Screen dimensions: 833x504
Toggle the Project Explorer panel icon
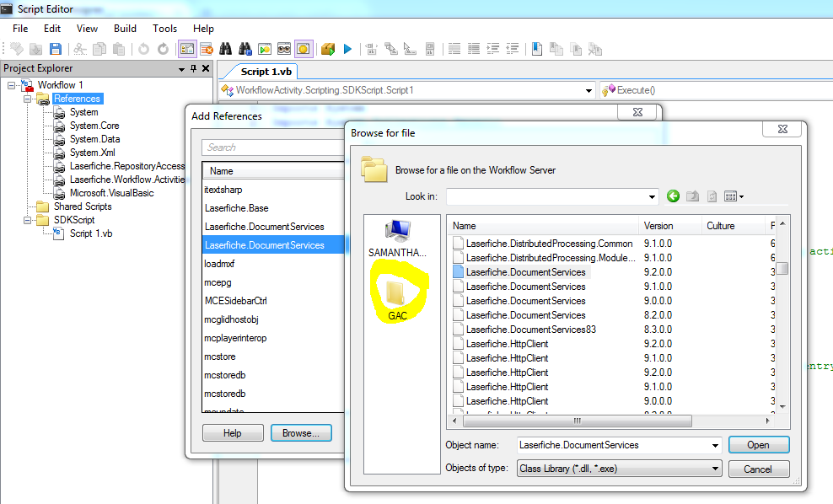pyautogui.click(x=187, y=49)
